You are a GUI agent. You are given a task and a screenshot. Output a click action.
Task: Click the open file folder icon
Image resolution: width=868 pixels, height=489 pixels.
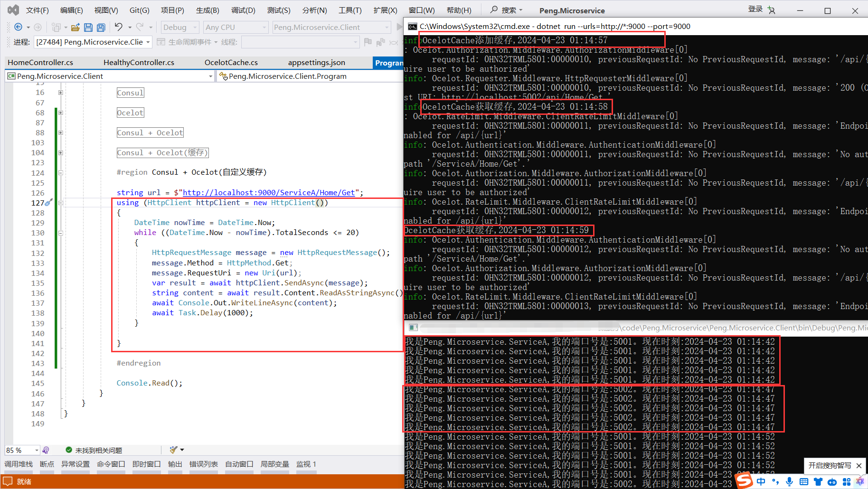(75, 28)
